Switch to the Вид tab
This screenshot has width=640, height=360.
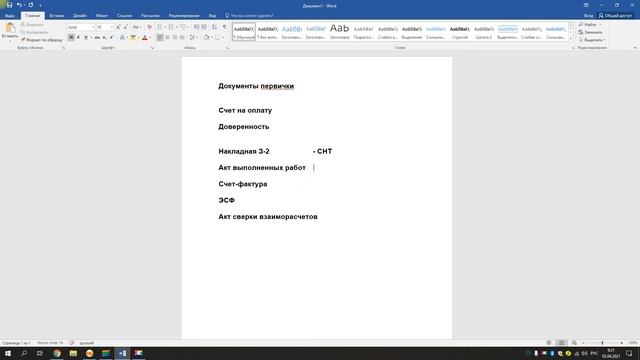coord(212,16)
